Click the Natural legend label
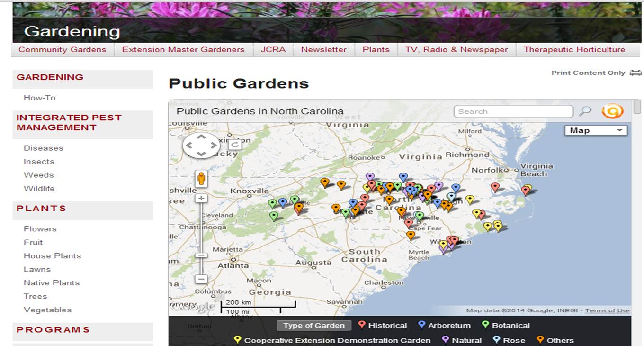This screenshot has width=644, height=346. pyautogui.click(x=467, y=340)
